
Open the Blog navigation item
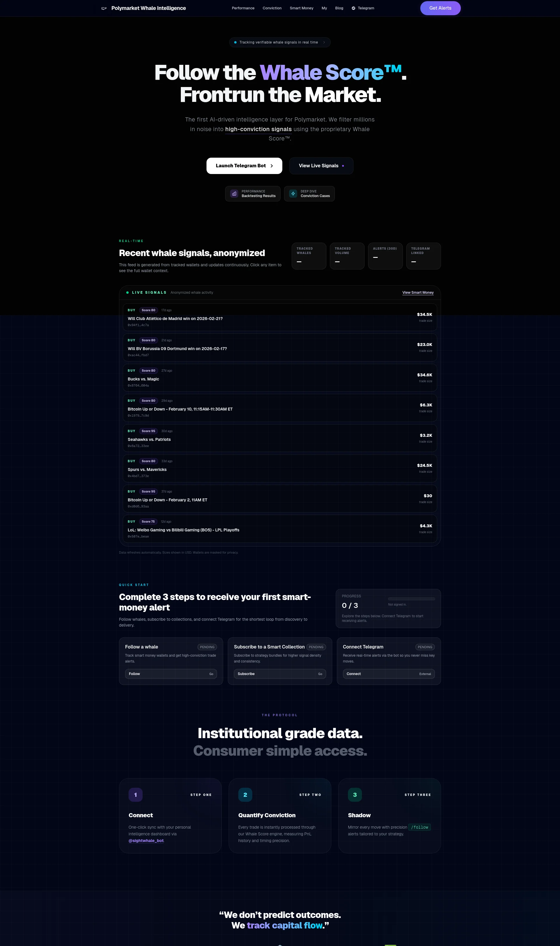(x=339, y=8)
